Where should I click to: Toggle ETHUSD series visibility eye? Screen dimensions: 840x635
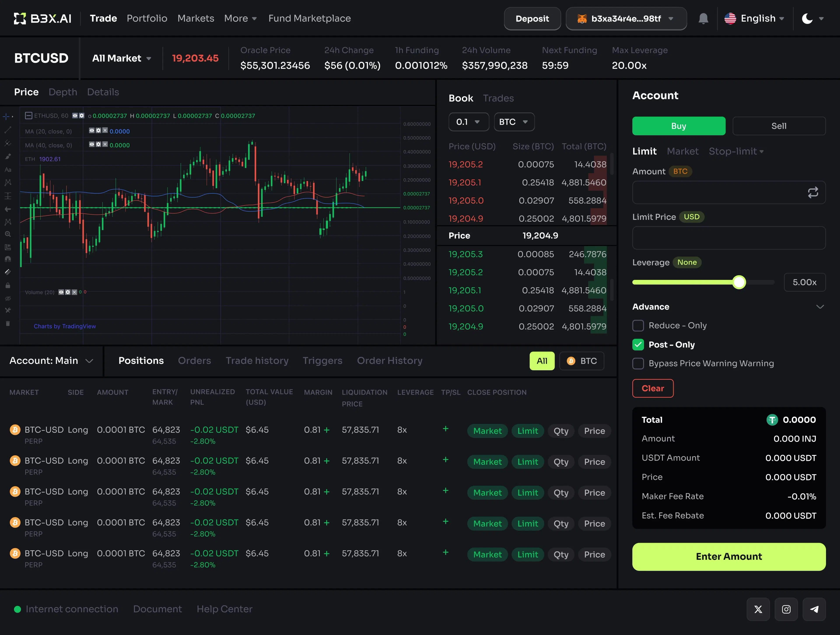pos(75,115)
